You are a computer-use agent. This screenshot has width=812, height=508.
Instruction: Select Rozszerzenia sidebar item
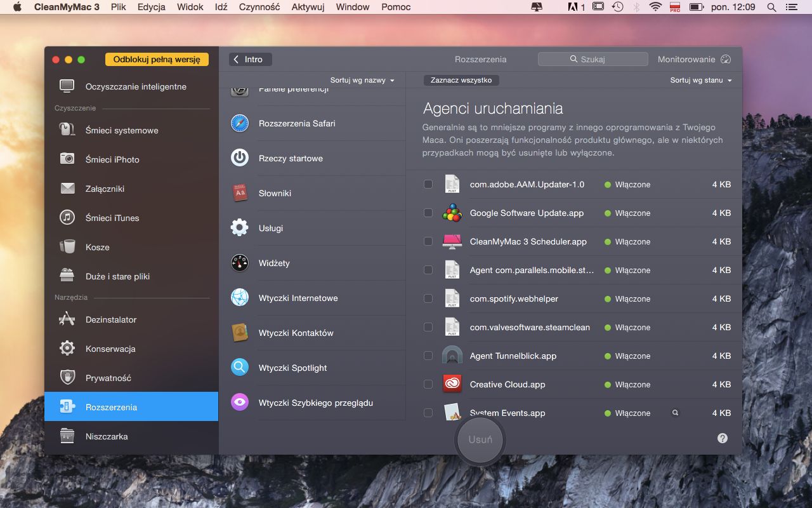131,406
